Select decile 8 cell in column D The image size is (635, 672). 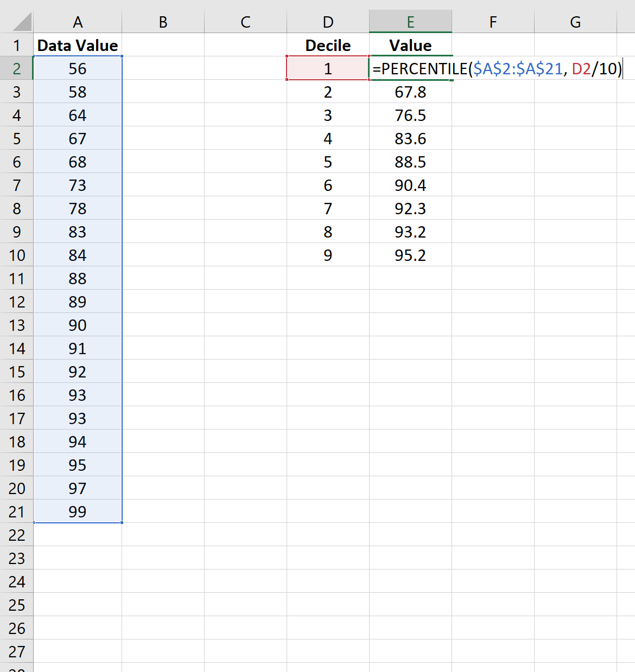pyautogui.click(x=327, y=232)
